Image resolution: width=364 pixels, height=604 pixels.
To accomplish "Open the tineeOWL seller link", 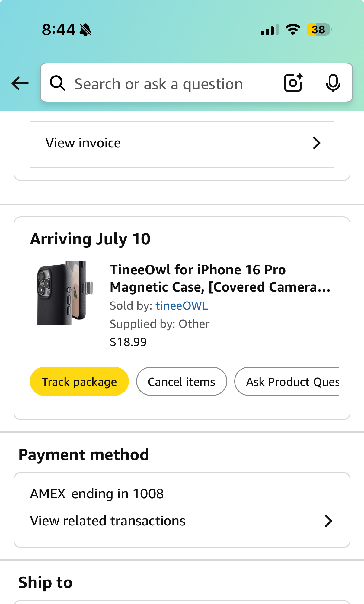I will click(x=182, y=306).
